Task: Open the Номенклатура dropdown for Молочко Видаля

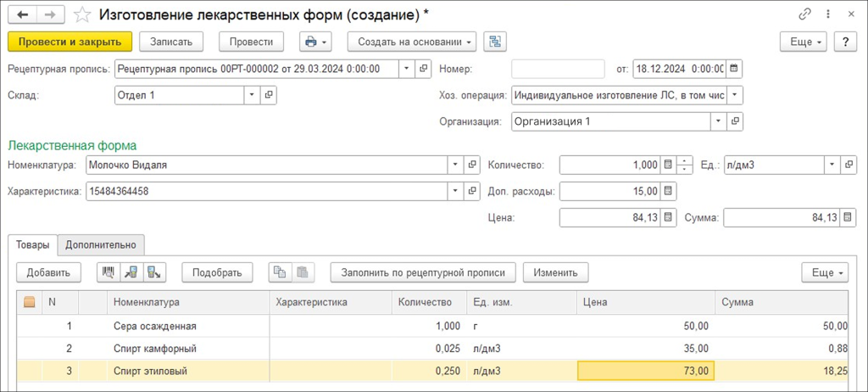Action: 455,165
